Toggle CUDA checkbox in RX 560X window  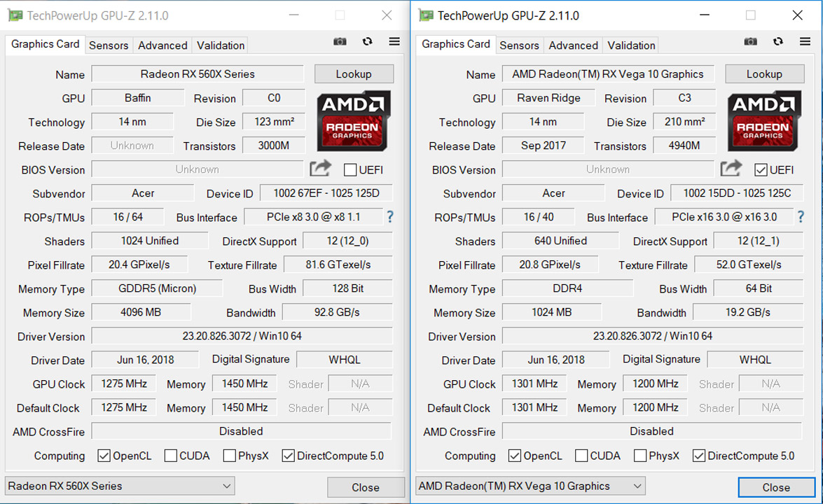(x=171, y=456)
